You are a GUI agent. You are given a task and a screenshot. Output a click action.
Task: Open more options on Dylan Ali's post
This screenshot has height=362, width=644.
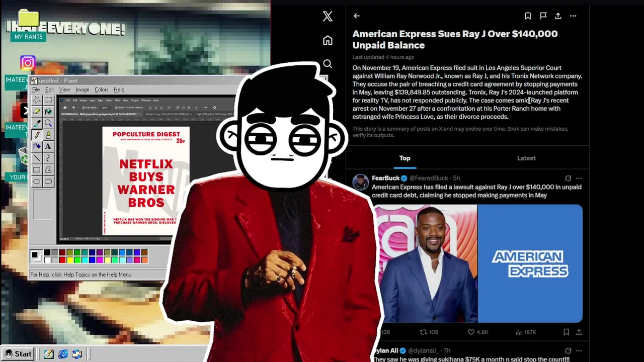tap(579, 350)
